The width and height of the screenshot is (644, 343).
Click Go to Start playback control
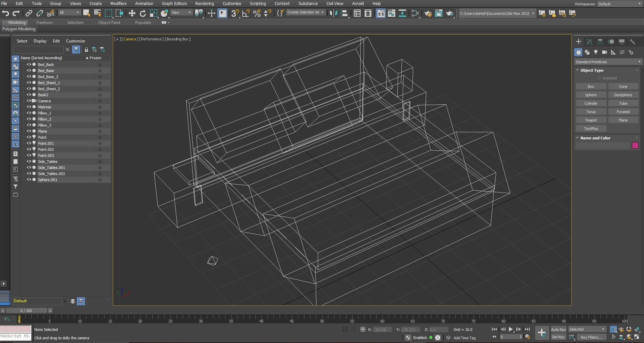pyautogui.click(x=494, y=329)
